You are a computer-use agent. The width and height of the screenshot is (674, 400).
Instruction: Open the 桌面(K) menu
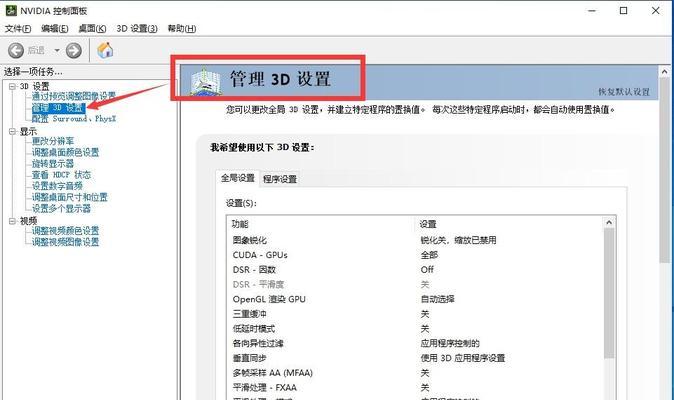point(92,28)
